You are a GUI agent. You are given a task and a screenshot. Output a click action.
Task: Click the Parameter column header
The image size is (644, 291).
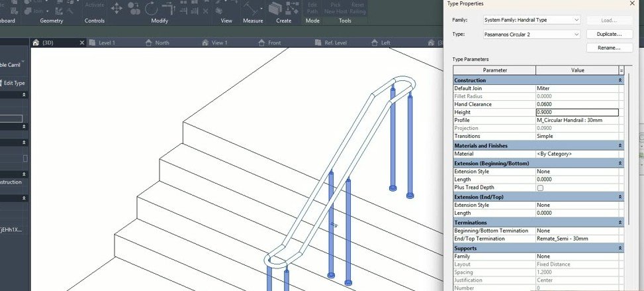(494, 70)
